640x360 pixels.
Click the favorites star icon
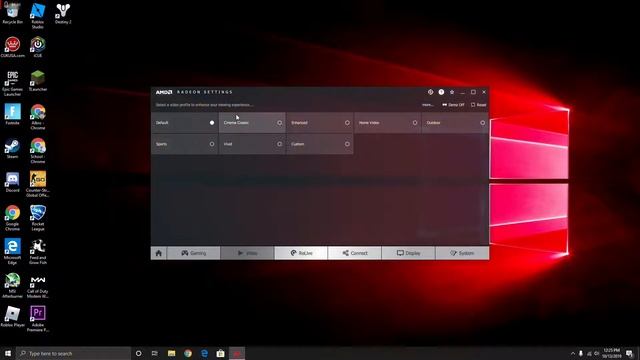(452, 92)
